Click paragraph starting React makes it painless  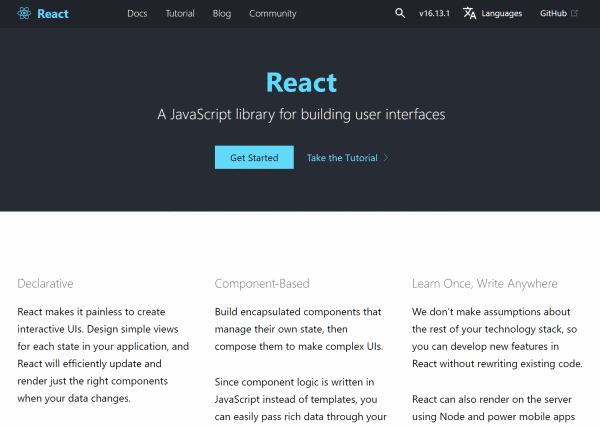pos(103,355)
